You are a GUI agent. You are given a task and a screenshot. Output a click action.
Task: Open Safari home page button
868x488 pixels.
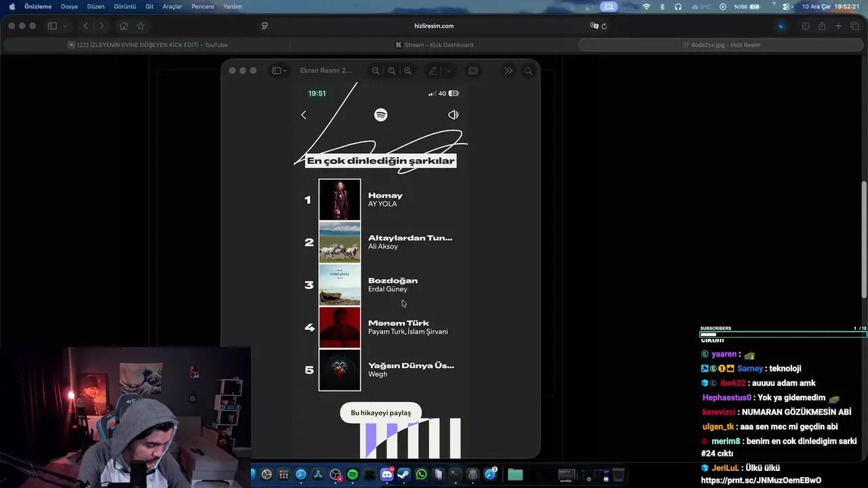click(123, 26)
